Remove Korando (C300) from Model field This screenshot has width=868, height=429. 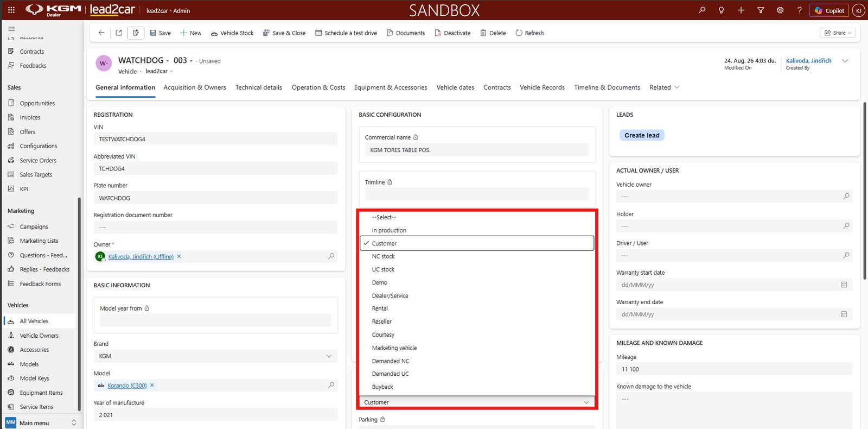[x=152, y=385]
